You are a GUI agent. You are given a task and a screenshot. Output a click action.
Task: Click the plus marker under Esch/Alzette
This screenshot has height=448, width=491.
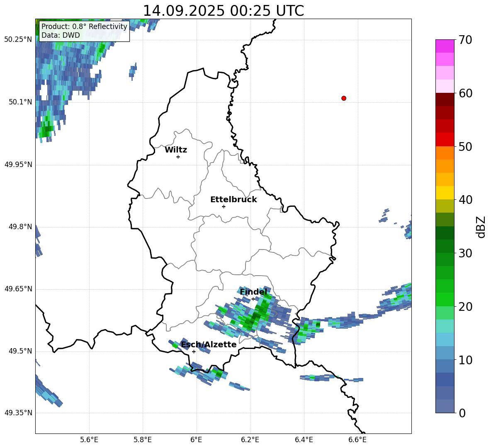(x=194, y=351)
